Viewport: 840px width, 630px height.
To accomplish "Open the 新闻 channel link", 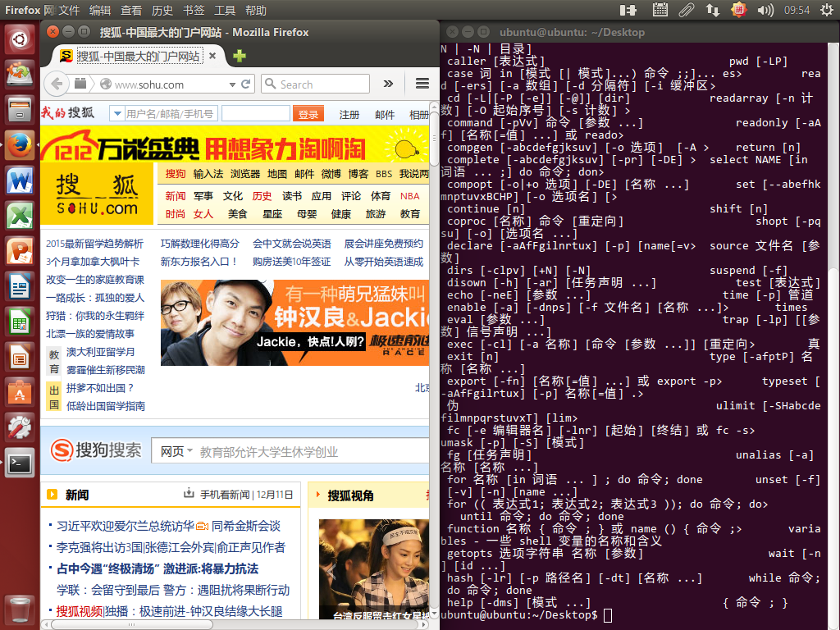I will 176,196.
